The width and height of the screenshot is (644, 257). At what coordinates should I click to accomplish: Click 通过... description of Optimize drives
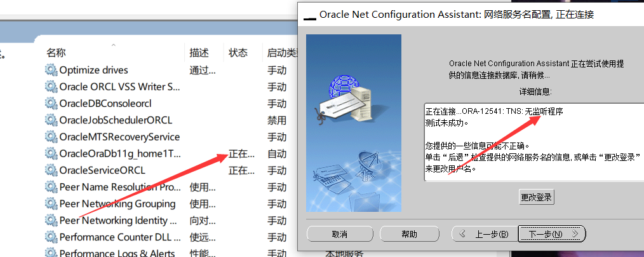point(203,71)
